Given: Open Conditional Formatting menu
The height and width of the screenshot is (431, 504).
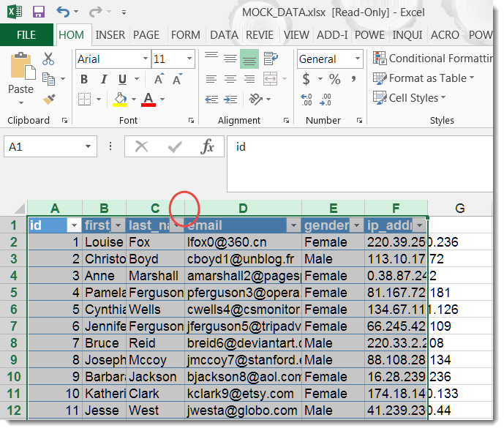Looking at the screenshot, I should coord(432,59).
